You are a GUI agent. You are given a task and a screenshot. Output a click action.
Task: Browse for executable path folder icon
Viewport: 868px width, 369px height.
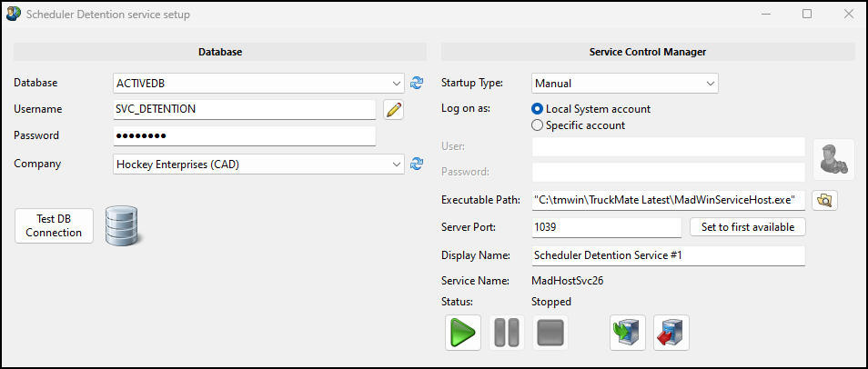(825, 201)
